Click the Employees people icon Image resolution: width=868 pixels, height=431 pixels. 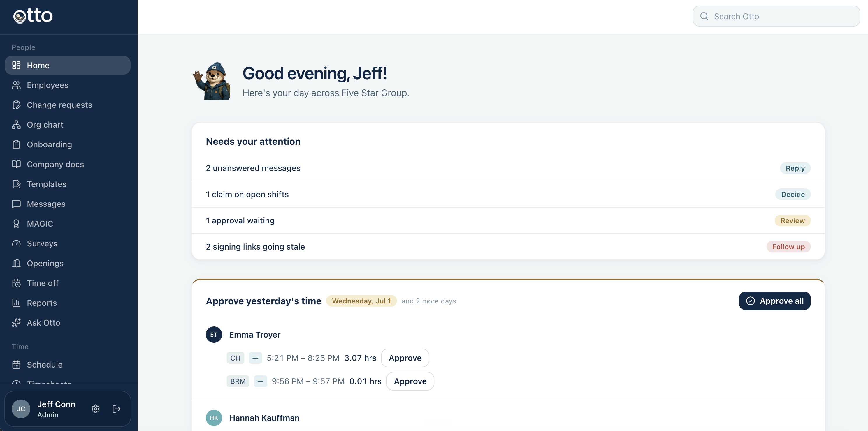pyautogui.click(x=16, y=85)
